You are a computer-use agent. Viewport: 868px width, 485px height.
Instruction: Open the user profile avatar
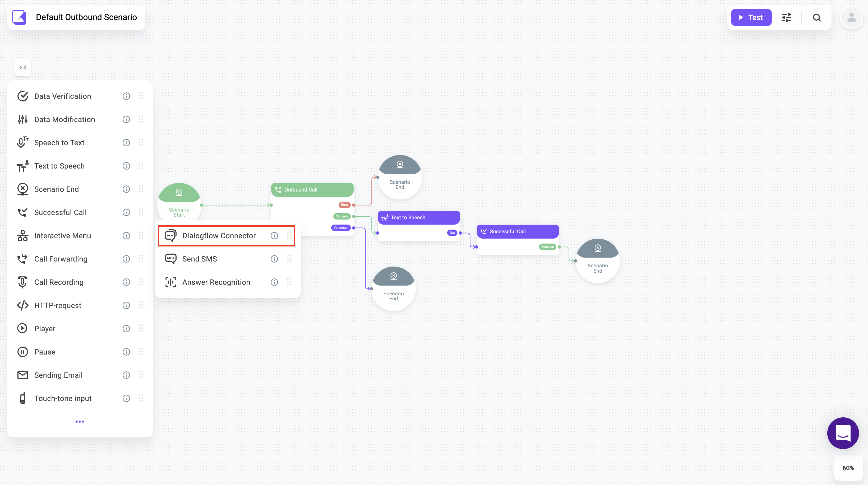(x=851, y=17)
